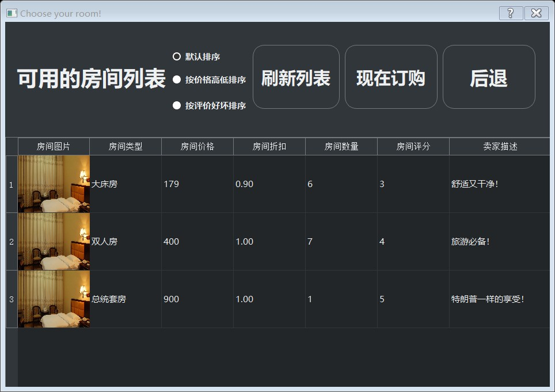Click the 房间价格 column header

coord(197,146)
